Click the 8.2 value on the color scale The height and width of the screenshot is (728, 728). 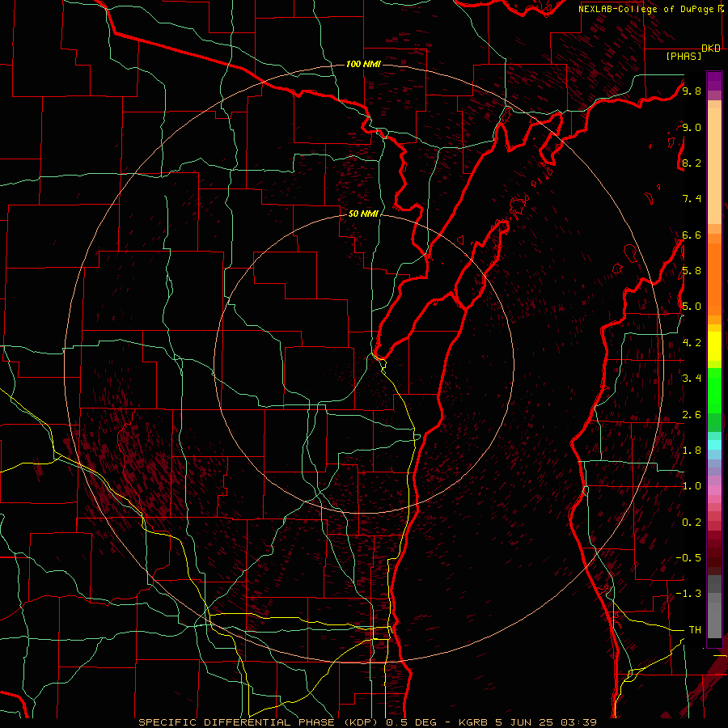click(x=692, y=163)
